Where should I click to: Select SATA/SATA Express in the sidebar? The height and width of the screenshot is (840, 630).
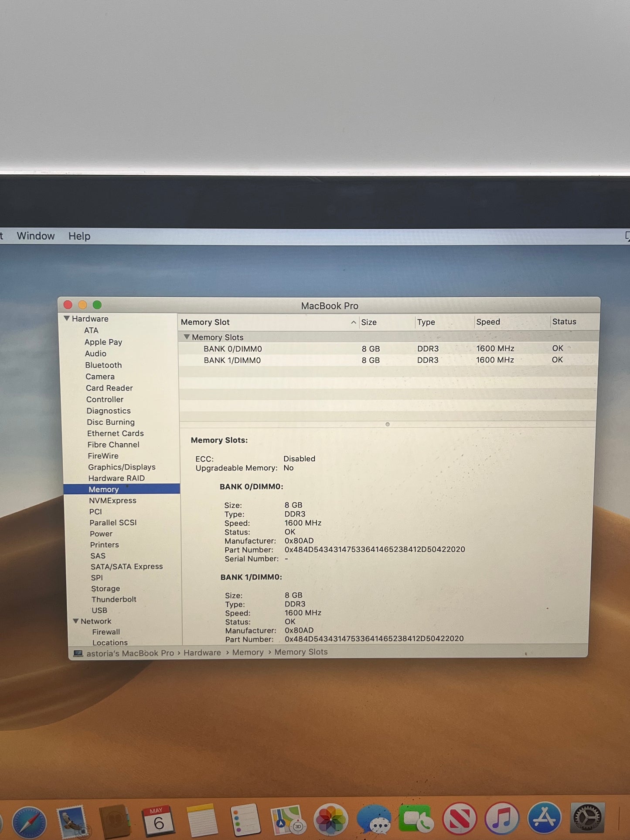[126, 566]
